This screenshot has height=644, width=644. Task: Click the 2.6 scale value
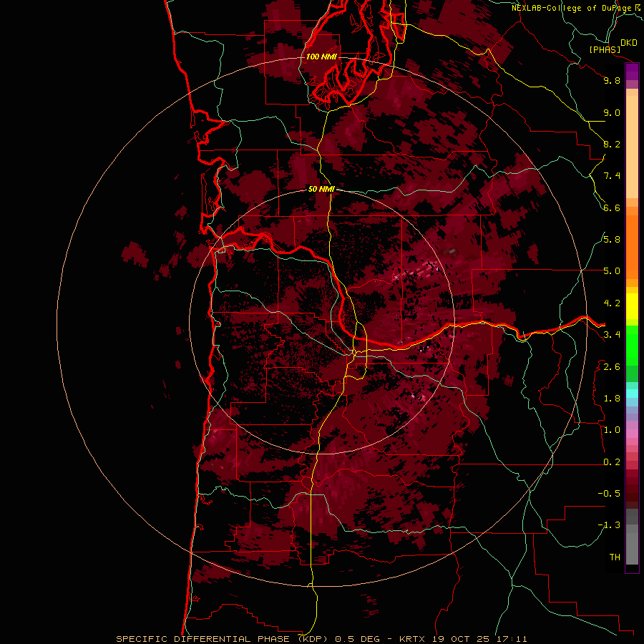coord(612,367)
